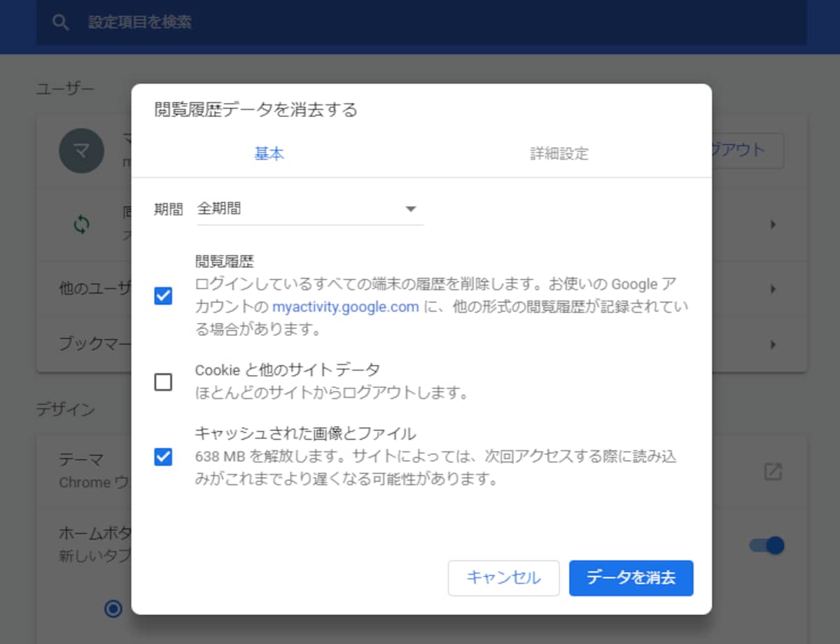The image size is (840, 644).
Task: Click the Cookie と他のサイトデータ label
Action: [288, 369]
